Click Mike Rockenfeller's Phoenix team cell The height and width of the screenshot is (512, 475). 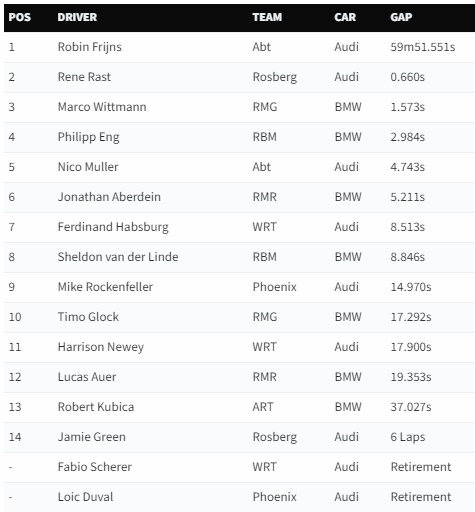pyautogui.click(x=275, y=287)
